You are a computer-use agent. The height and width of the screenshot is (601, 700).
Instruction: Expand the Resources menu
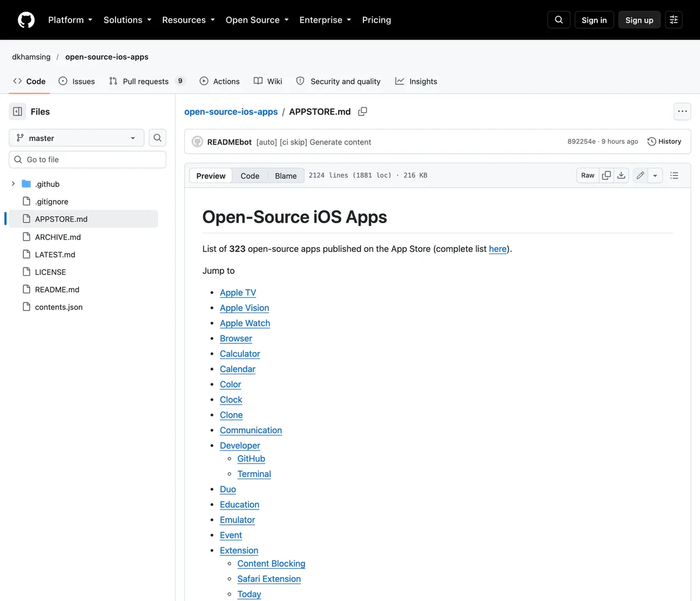click(188, 20)
